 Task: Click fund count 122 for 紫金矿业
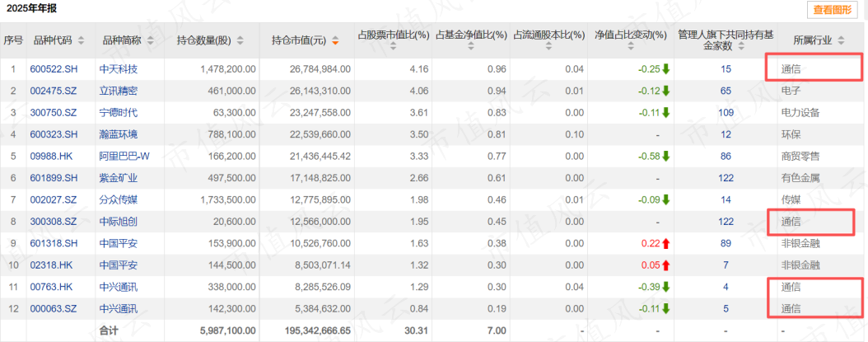click(726, 178)
